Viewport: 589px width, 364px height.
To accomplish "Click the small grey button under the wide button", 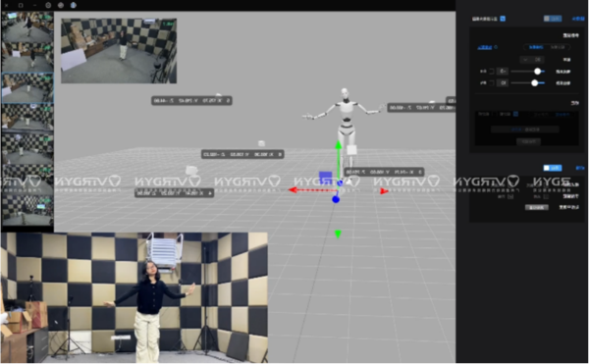I will [x=528, y=141].
